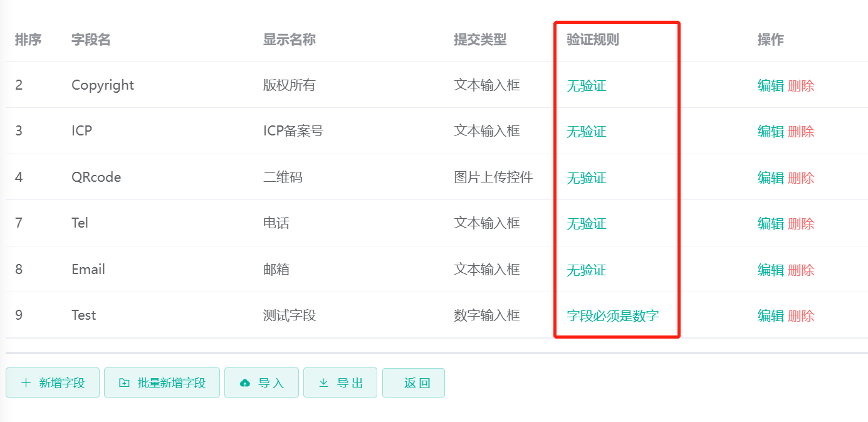The height and width of the screenshot is (422, 868).
Task: Open the 新增字段 button to add a field
Action: click(x=53, y=382)
